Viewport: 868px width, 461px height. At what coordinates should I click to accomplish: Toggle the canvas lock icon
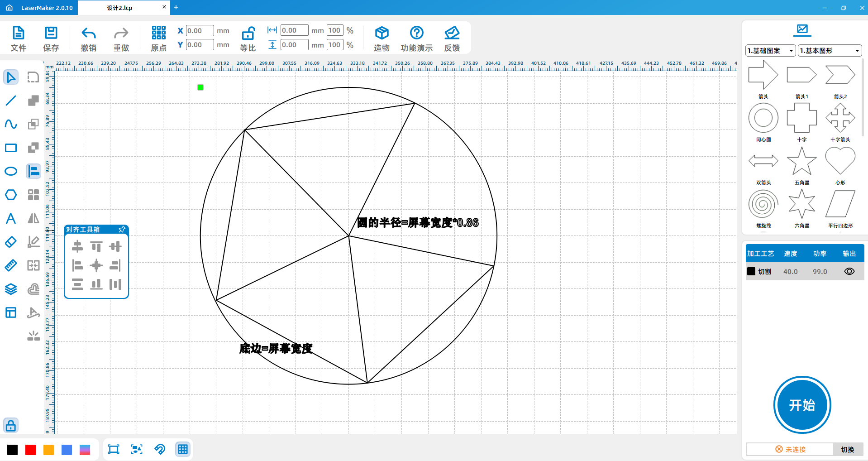coord(11,425)
